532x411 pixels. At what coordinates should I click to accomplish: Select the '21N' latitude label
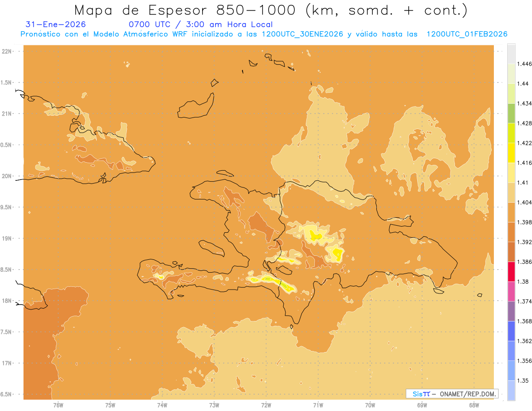(7, 114)
